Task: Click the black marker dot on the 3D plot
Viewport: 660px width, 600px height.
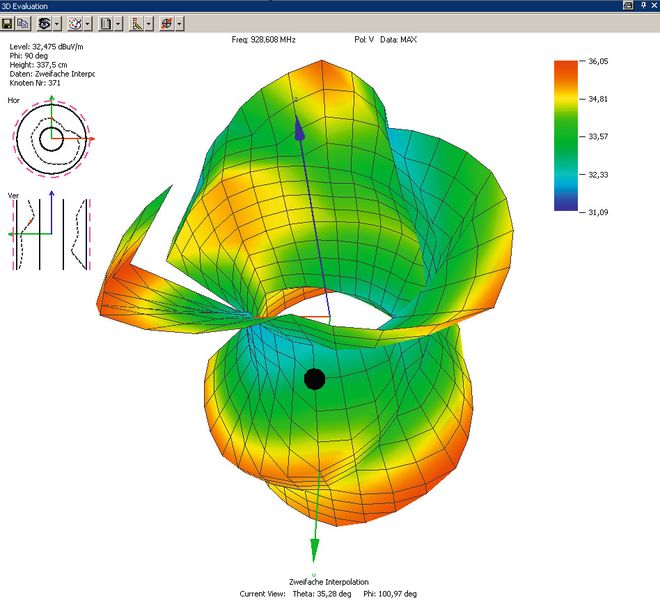Action: pos(314,379)
